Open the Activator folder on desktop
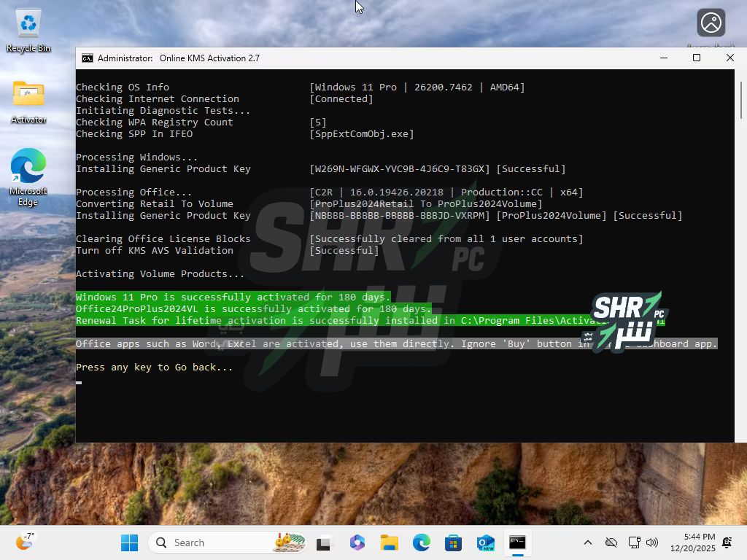This screenshot has width=747, height=560. 28,102
